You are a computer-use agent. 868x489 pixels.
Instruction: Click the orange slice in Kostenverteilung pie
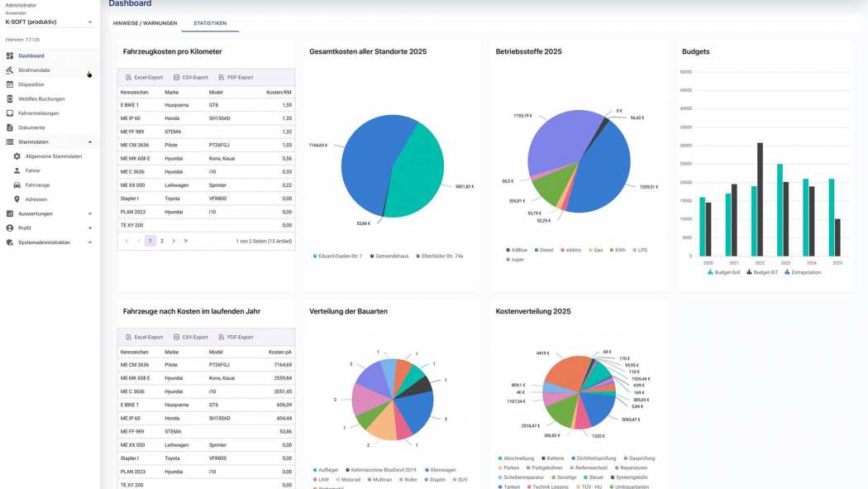tap(567, 372)
